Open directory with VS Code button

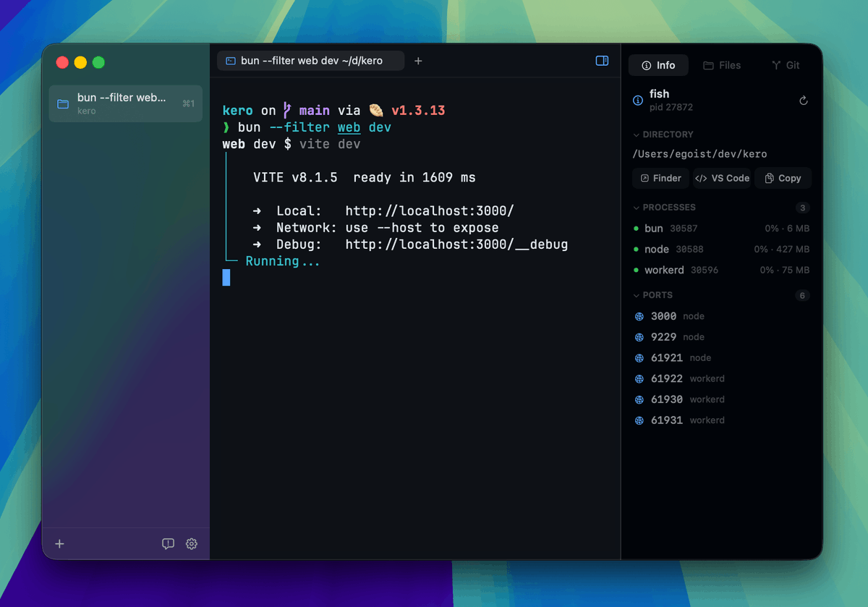(x=722, y=178)
